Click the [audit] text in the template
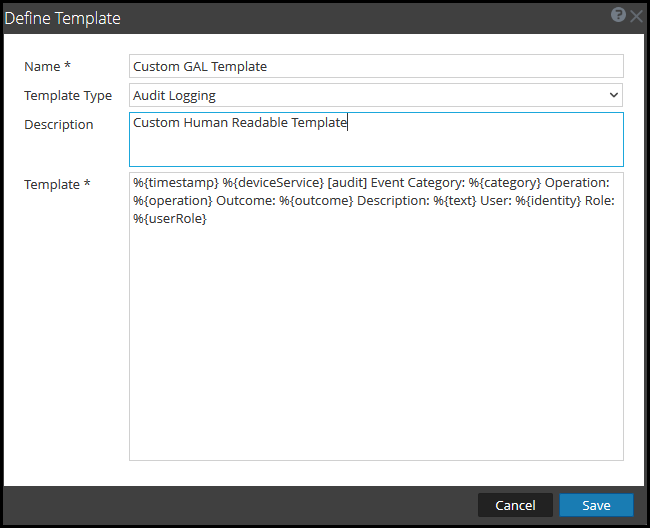 [350, 183]
